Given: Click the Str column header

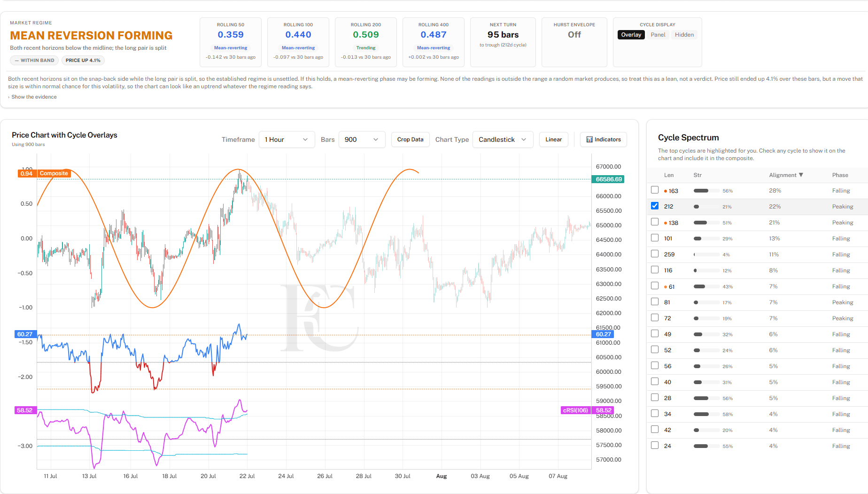Looking at the screenshot, I should click(697, 175).
